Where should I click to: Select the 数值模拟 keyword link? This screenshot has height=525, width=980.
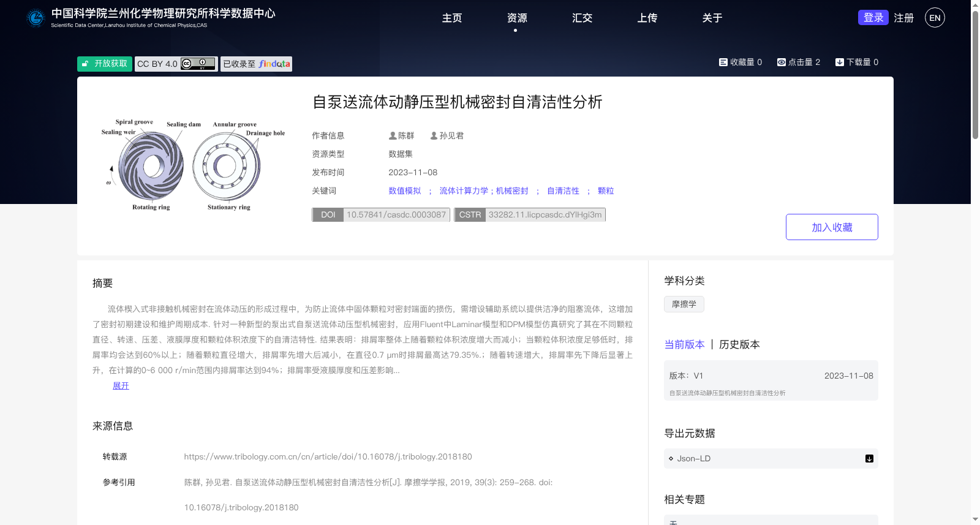pos(405,191)
